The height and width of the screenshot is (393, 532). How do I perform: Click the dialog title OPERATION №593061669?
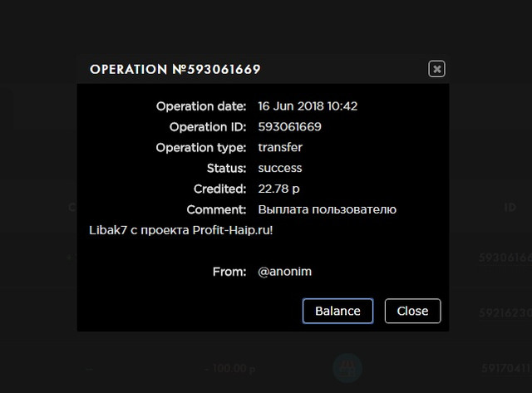coord(175,70)
